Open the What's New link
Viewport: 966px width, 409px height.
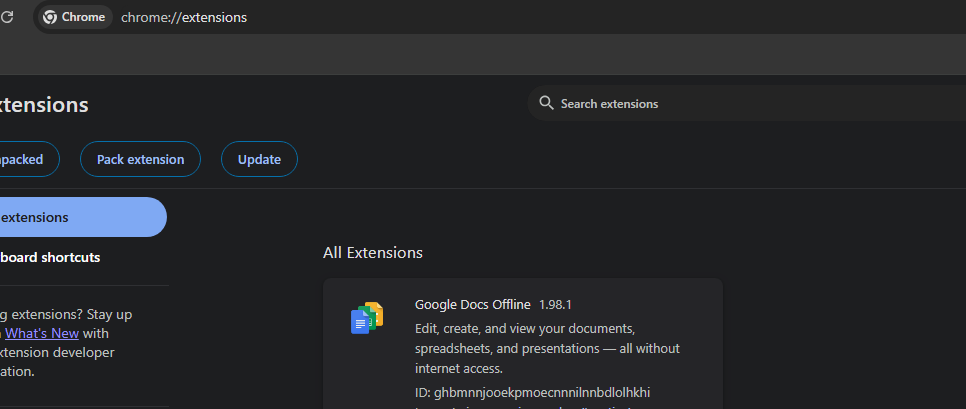tap(42, 333)
